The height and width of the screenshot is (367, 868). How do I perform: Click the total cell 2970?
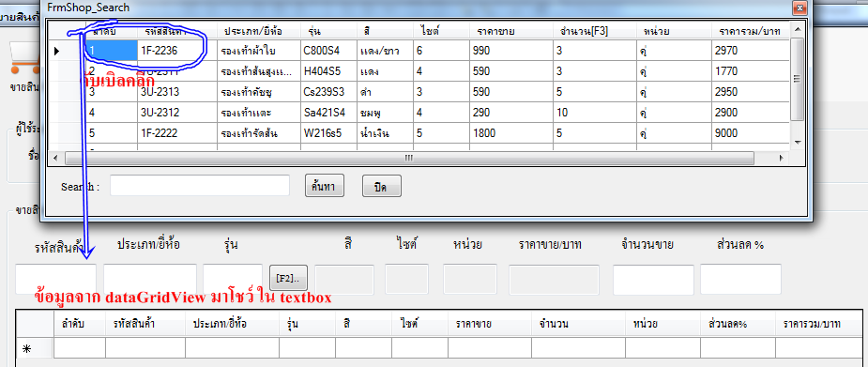[750, 51]
